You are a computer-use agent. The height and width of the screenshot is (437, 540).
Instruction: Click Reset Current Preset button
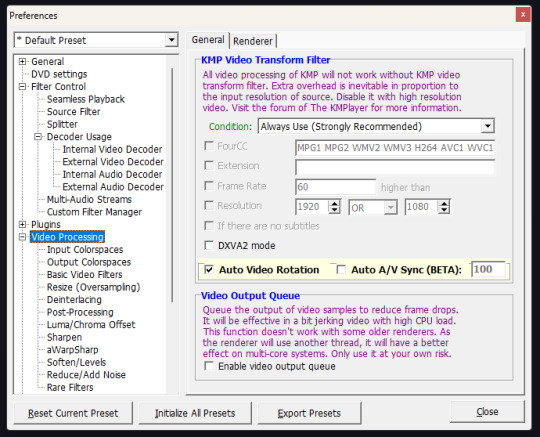73,413
